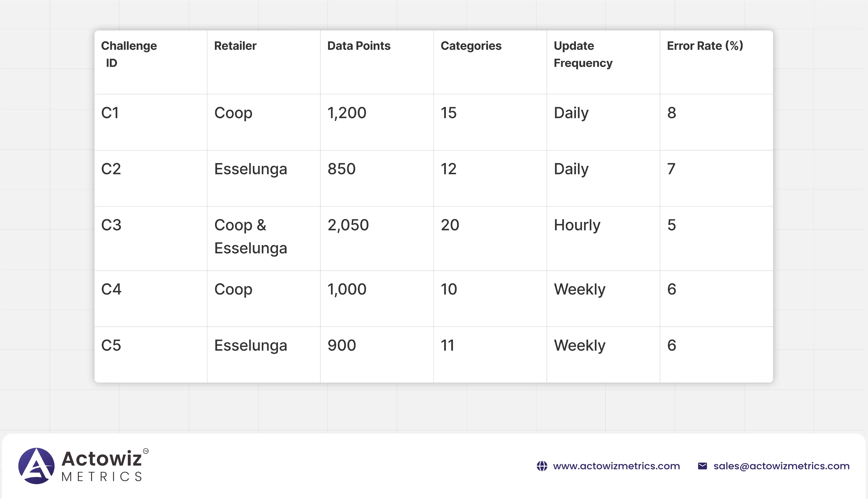Screen dimensions: 868x499
Task: Click the Actowiz wordmark text
Action: point(101,459)
